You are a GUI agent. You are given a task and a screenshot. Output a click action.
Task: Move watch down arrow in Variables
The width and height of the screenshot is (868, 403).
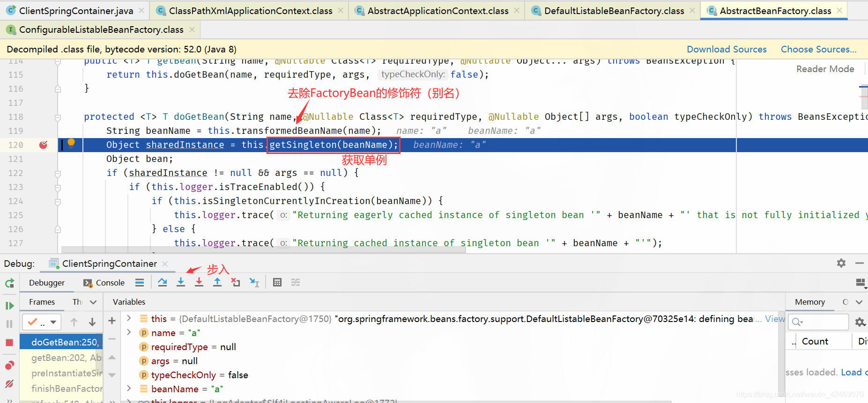tap(112, 375)
